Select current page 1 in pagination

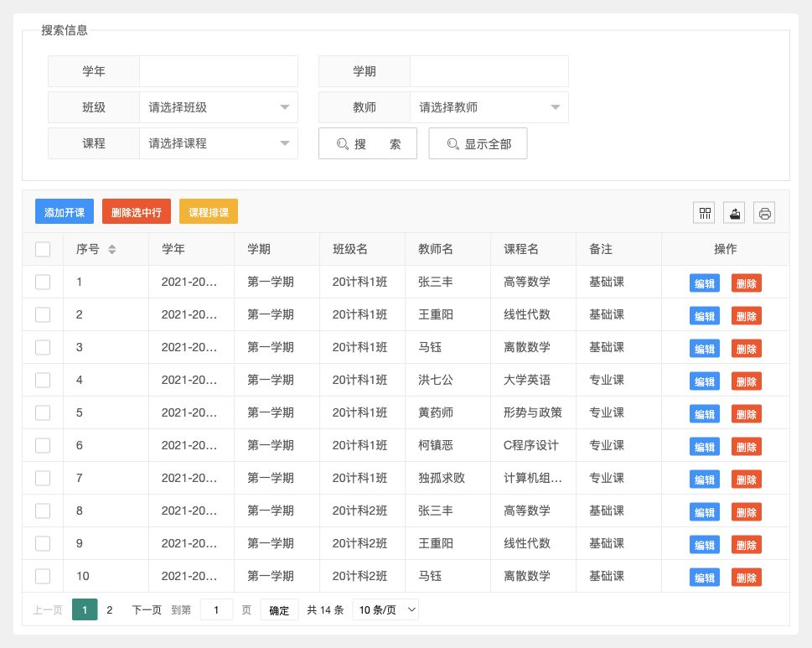coord(85,609)
